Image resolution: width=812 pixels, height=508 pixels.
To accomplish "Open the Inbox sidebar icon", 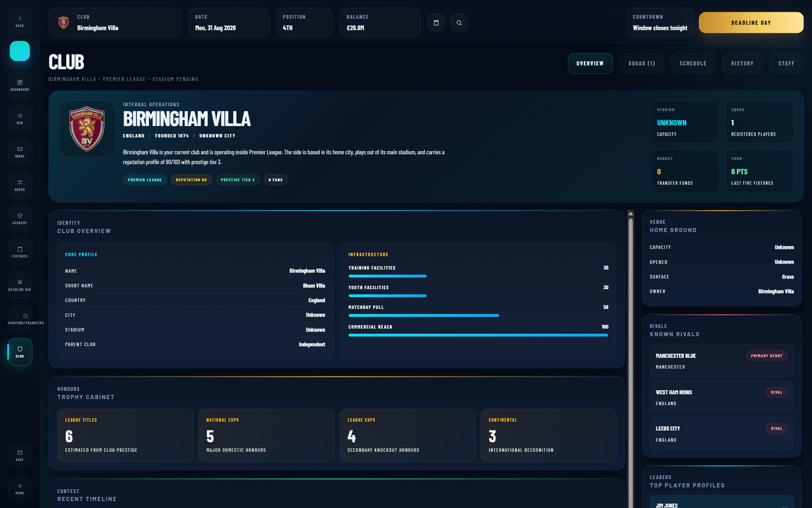I will (20, 152).
